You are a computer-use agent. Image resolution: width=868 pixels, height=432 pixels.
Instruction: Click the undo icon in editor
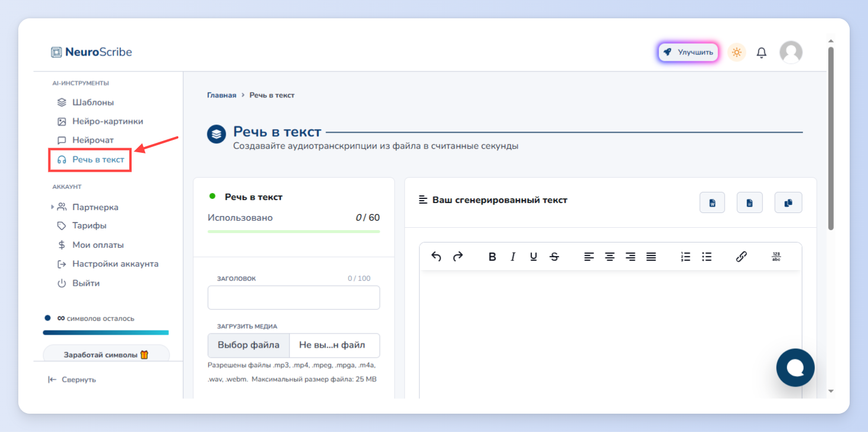(x=436, y=256)
